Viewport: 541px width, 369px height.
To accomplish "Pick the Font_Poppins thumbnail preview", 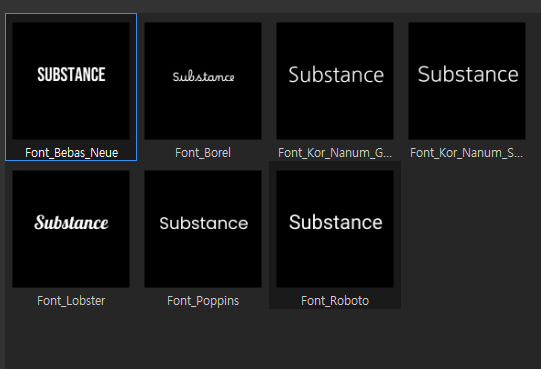I will coord(203,229).
